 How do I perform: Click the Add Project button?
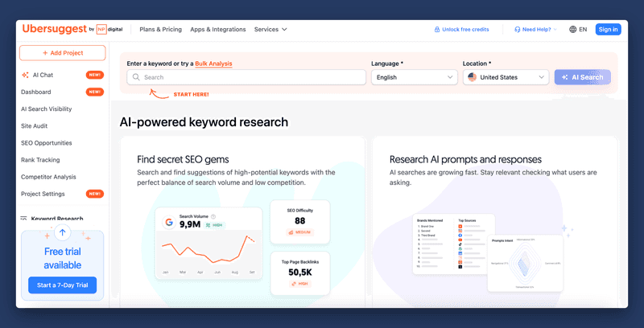coord(63,53)
